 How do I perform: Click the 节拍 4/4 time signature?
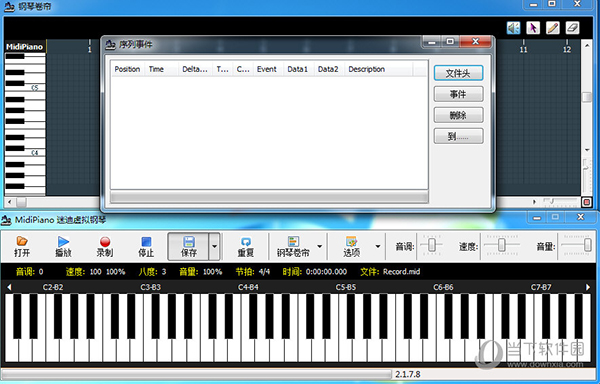pos(253,272)
